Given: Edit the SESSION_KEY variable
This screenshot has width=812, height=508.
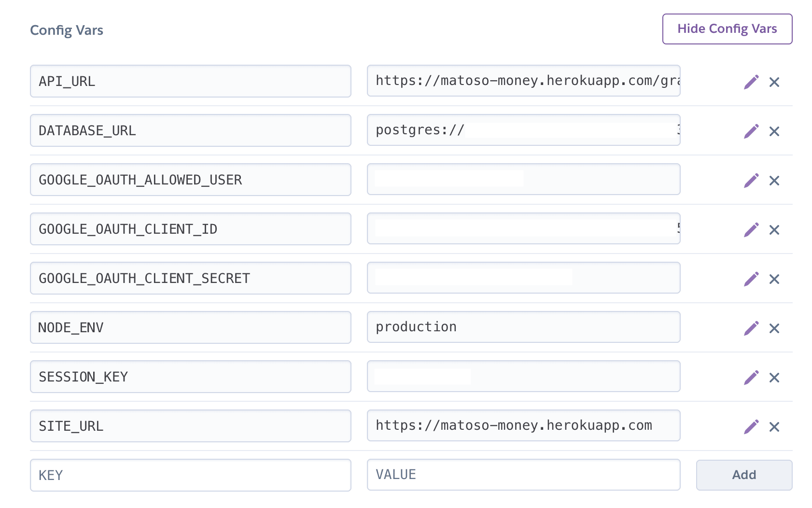Looking at the screenshot, I should (x=751, y=378).
